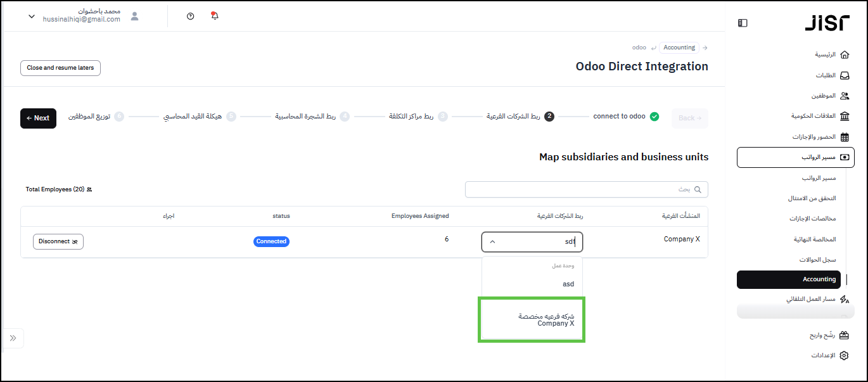Click the attendance calendar icon
This screenshot has height=382, width=868.
tap(844, 137)
